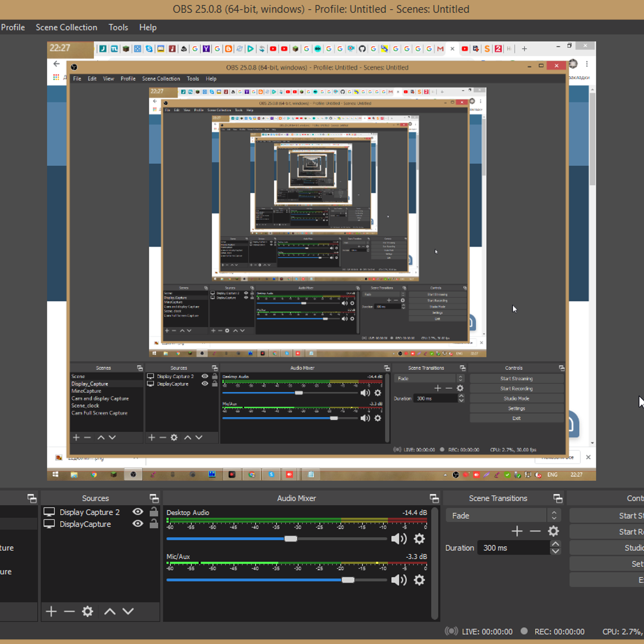The width and height of the screenshot is (644, 644).
Task: Remove the selected source with the minus icon
Action: point(69,611)
